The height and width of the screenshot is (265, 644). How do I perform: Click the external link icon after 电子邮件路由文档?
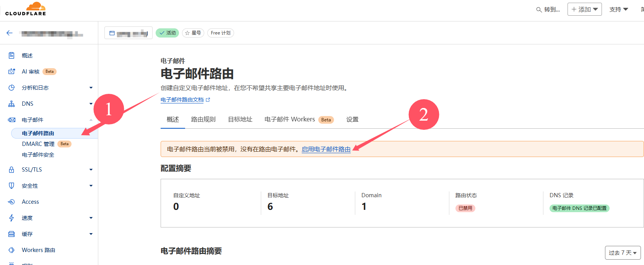(208, 100)
